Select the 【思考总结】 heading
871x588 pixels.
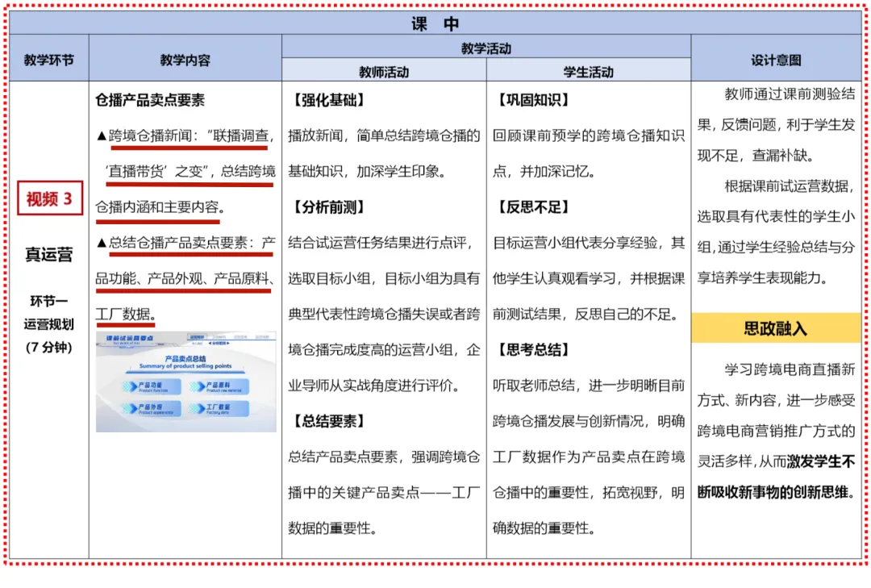coord(533,349)
